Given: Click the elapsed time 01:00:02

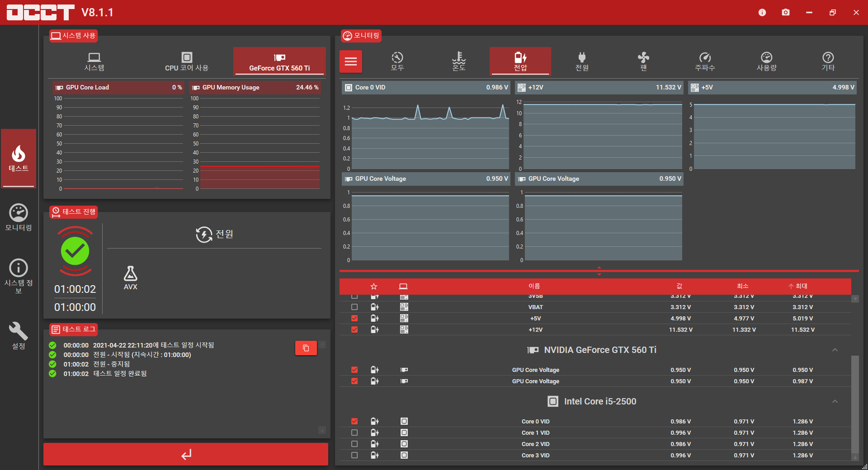Looking at the screenshot, I should click(x=75, y=289).
